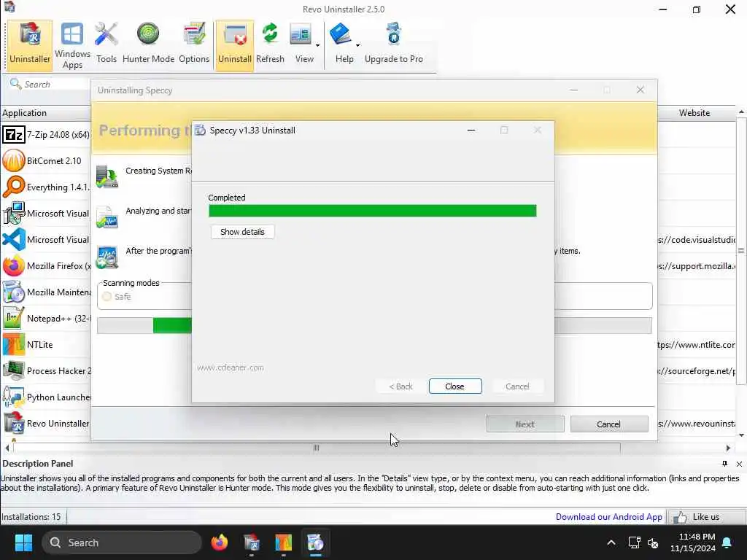
Task: Close the Description Panel
Action: pyautogui.click(x=739, y=464)
